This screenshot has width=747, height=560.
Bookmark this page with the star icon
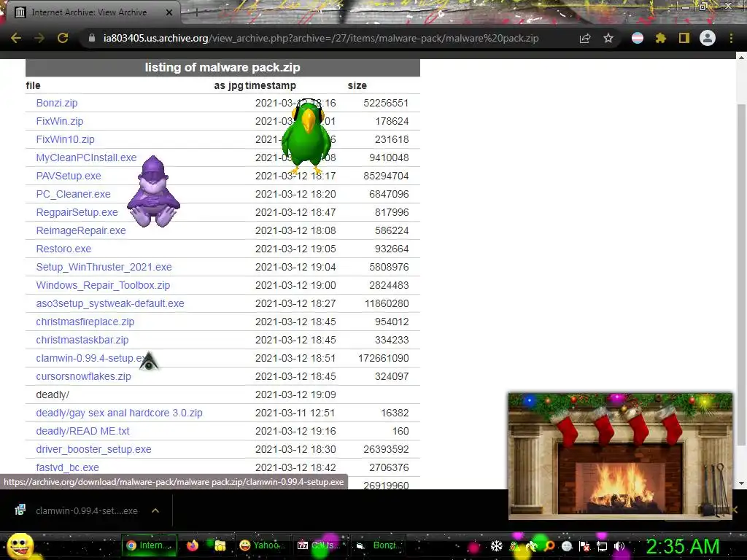(608, 38)
